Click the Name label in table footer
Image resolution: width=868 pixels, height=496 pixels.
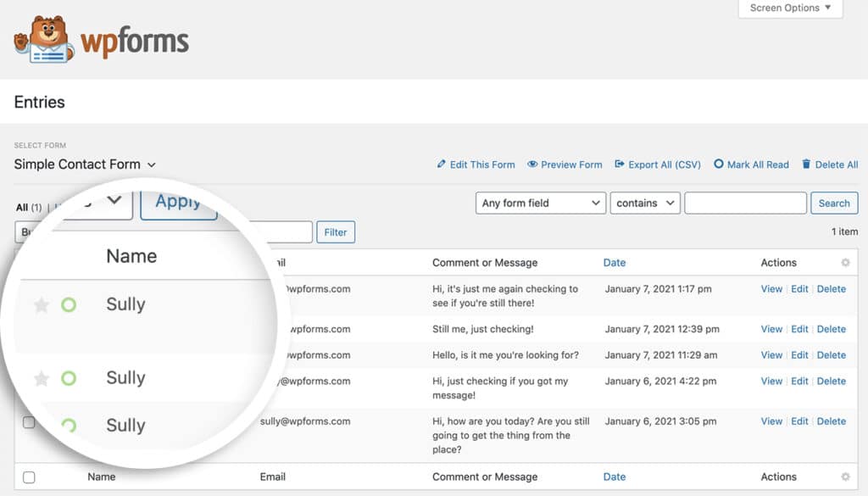102,476
